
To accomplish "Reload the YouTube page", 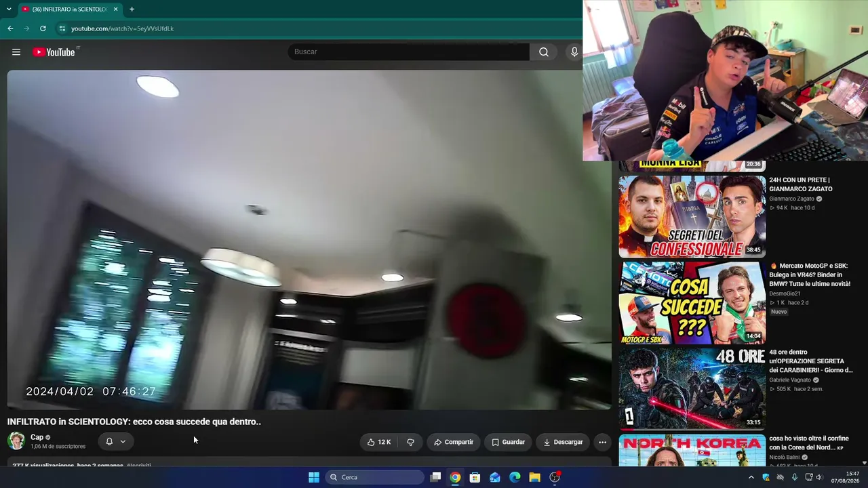I will pos(43,28).
